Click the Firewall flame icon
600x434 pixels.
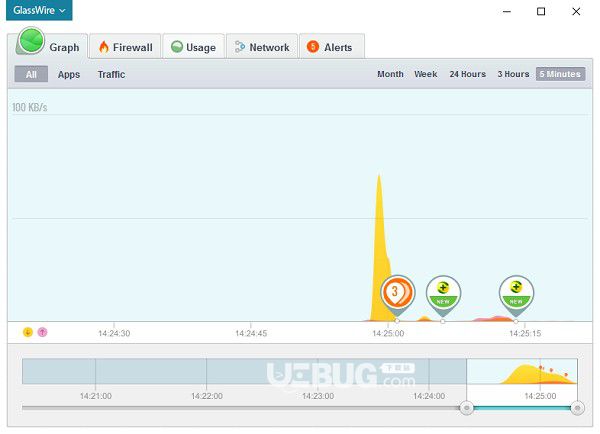104,47
